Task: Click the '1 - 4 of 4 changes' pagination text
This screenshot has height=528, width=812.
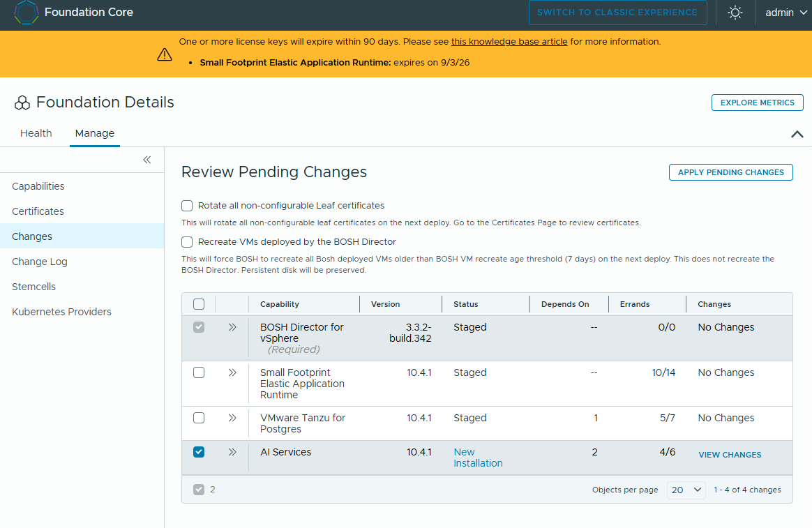Action: (x=747, y=490)
